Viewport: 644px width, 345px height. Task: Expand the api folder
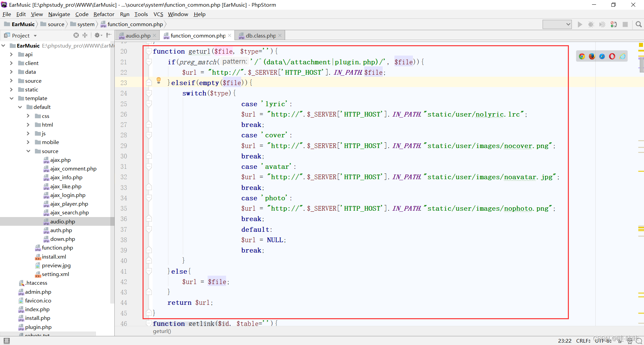[x=11, y=54]
